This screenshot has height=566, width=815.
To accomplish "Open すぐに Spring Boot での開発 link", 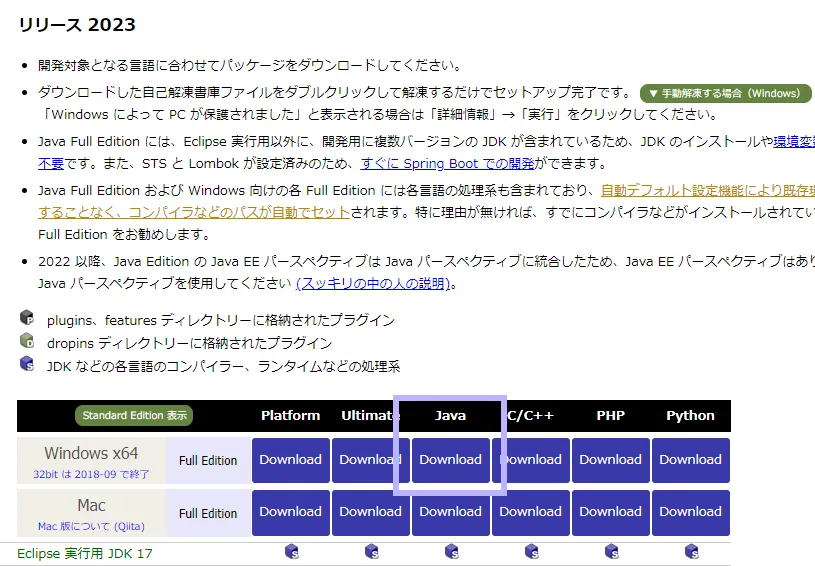I will point(448,164).
